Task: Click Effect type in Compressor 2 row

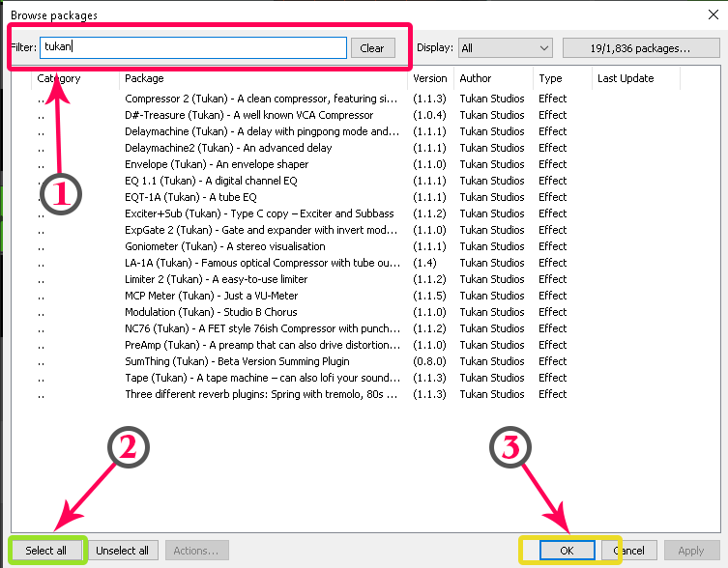Action: coord(552,99)
